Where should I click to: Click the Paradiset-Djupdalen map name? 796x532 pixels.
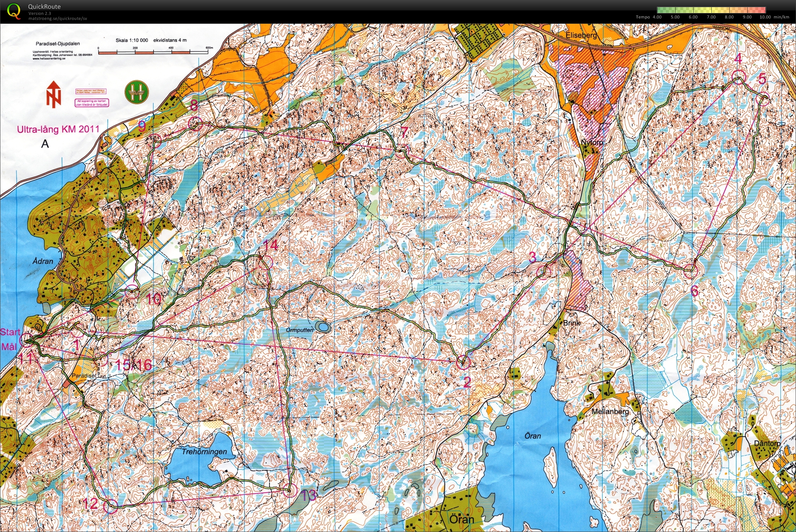58,44
